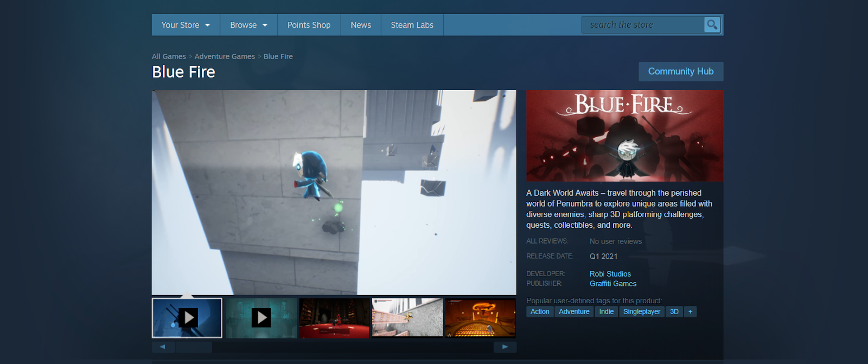Add a tag with the plus button
Viewport: 868px width, 364px height.
click(690, 311)
